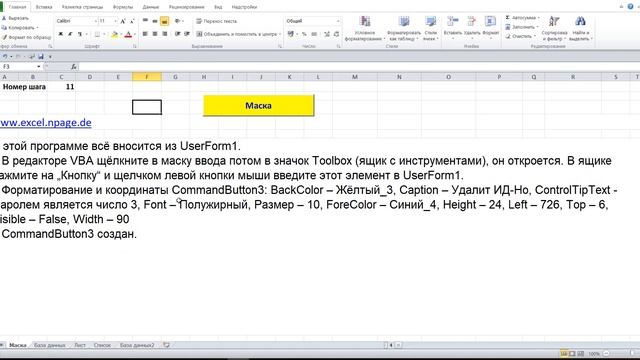The height and width of the screenshot is (360, 640).
Task: Decrease the indent
Action: tap(178, 34)
